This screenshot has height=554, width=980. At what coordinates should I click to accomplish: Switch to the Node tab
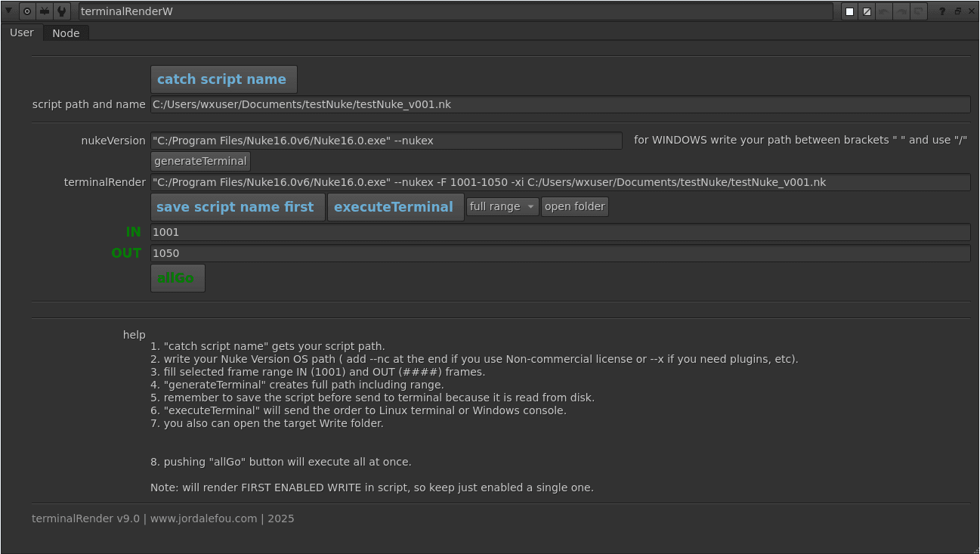66,33
